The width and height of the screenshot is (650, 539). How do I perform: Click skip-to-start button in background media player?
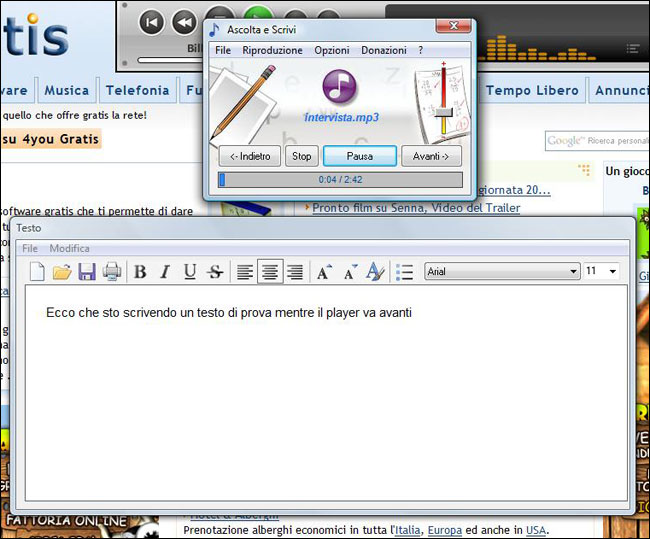pos(151,22)
